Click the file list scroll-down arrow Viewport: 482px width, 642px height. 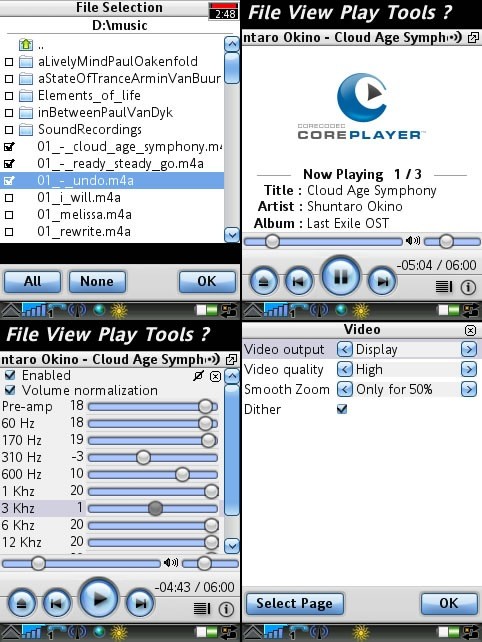tap(232, 235)
